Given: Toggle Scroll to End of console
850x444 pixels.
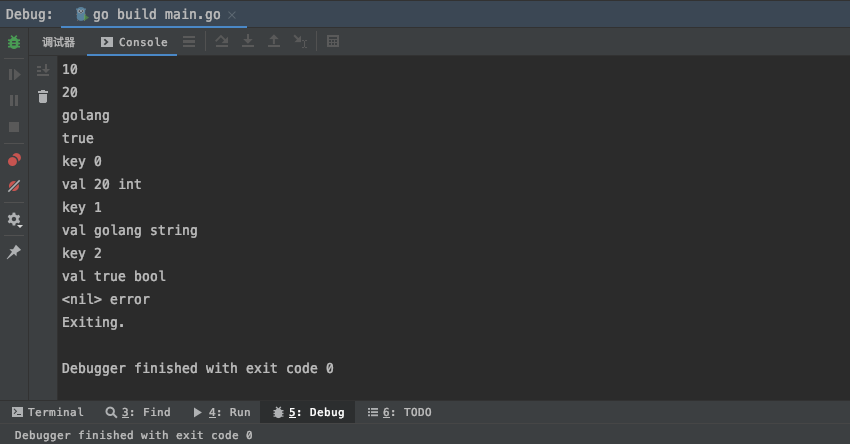Looking at the screenshot, I should click(43, 71).
